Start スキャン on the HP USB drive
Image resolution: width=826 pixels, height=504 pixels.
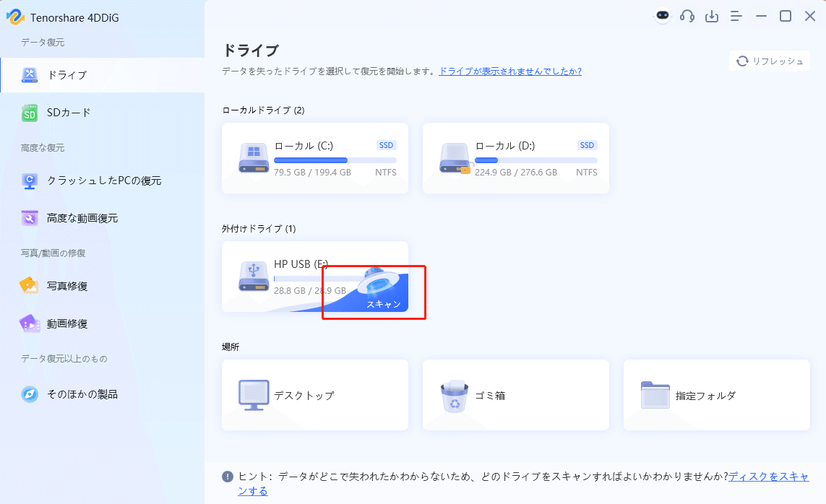[383, 303]
